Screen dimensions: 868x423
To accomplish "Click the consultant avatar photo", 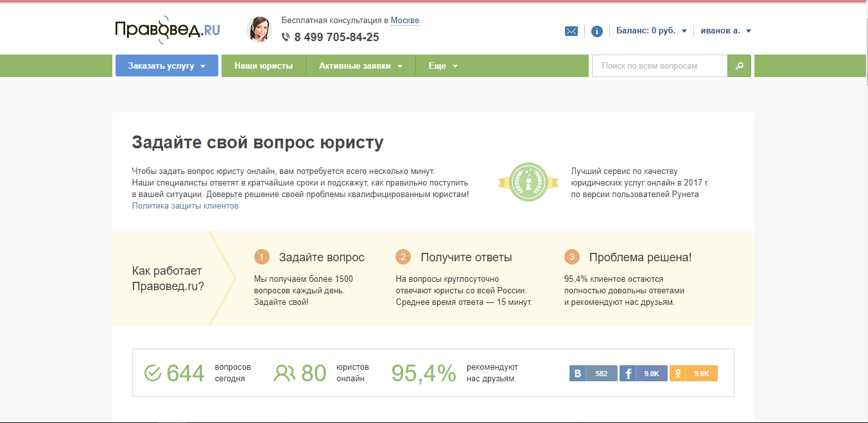I will 259,30.
